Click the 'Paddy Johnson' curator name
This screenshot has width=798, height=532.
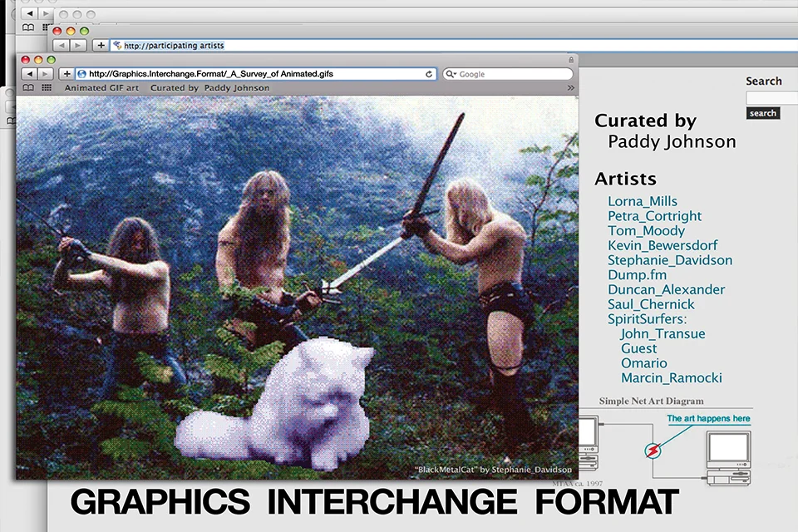tap(672, 141)
